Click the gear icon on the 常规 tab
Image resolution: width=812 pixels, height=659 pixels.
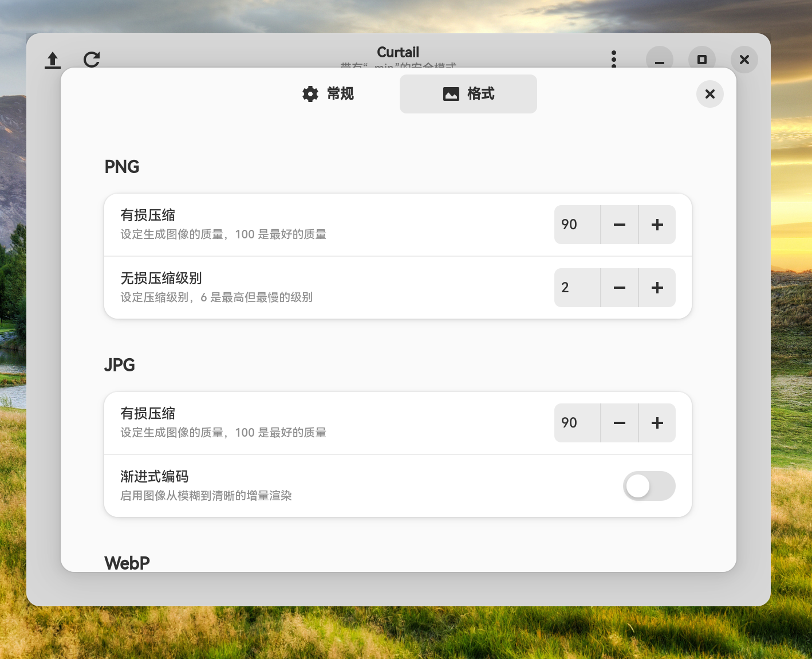310,94
